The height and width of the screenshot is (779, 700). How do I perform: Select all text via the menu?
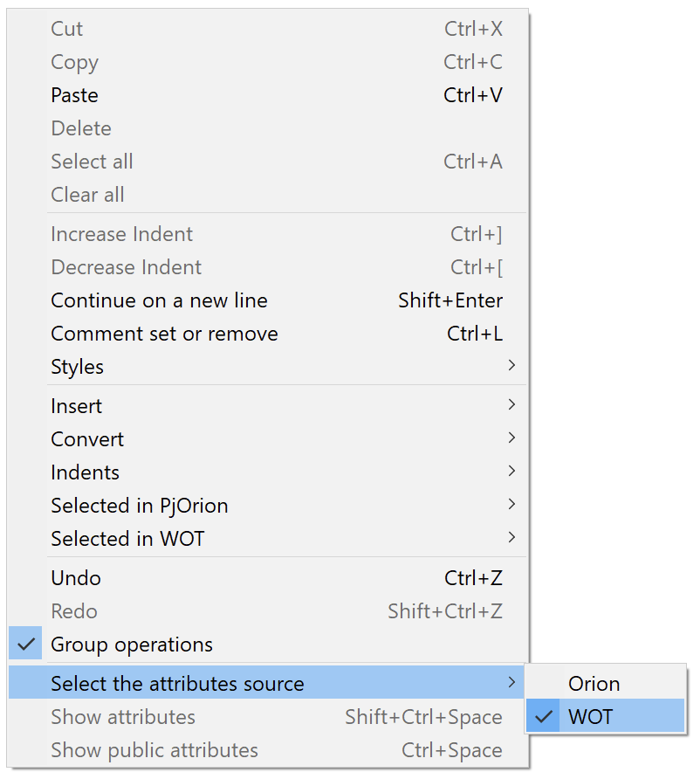point(92,162)
